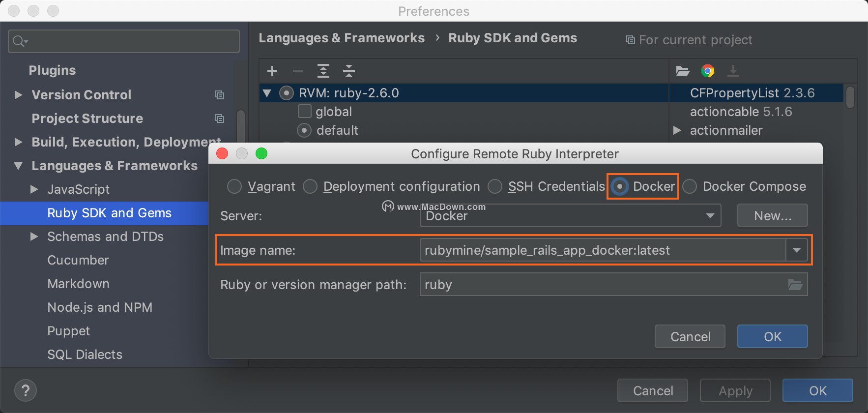The height and width of the screenshot is (413, 868).
Task: Click the gems list scrollbar
Action: [x=850, y=97]
